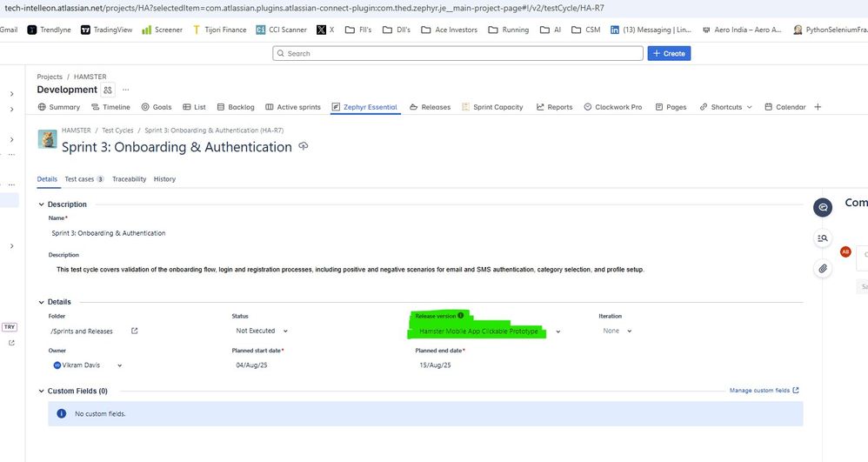Click the Jira search field
Image resolution: width=868 pixels, height=462 pixels.
457,53
